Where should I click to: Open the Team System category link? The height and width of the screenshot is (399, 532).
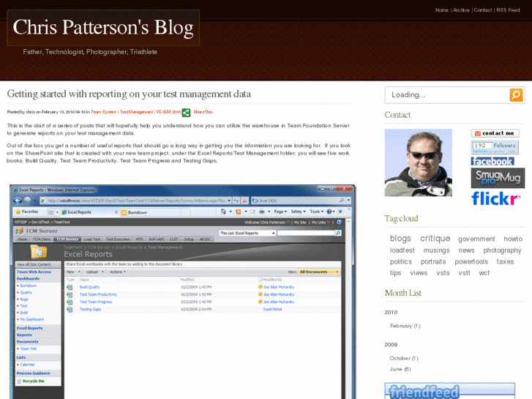tap(103, 112)
